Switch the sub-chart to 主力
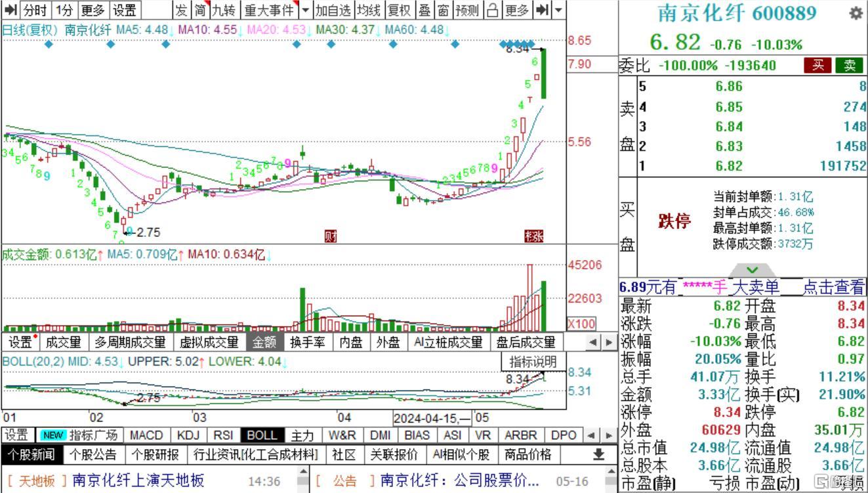This screenshot has height=493, width=868. click(x=302, y=435)
